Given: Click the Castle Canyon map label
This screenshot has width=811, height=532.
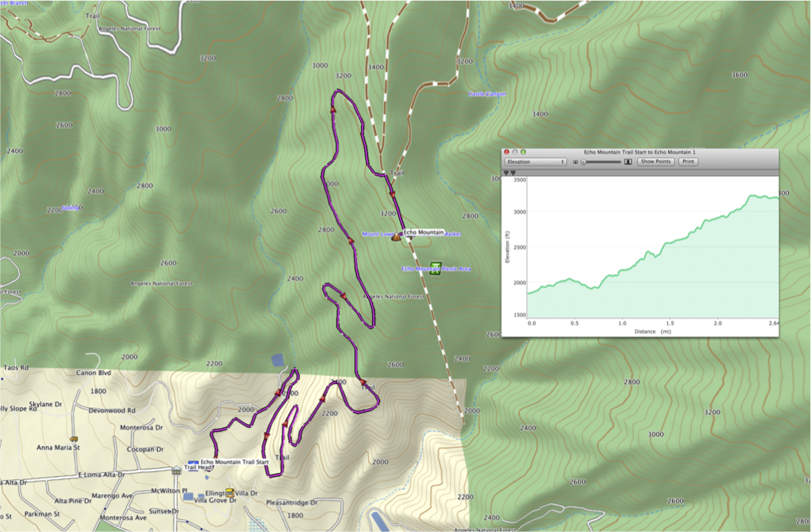Looking at the screenshot, I should point(487,94).
